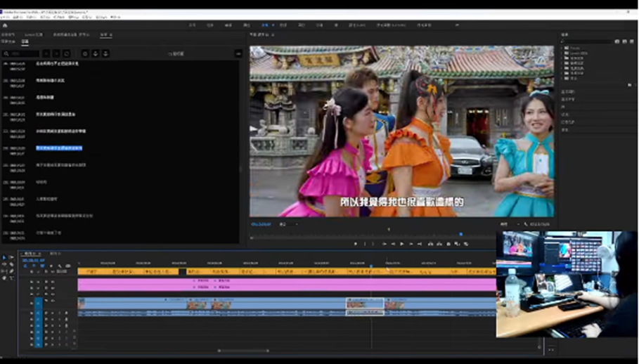Click the merge captions icon
The image size is (639, 364).
point(105,53)
